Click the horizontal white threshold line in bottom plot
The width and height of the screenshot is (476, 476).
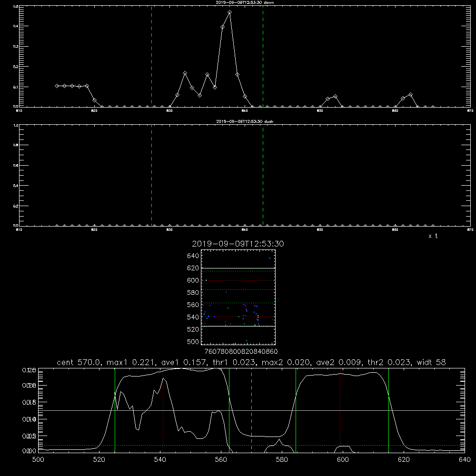pyautogui.click(x=251, y=410)
